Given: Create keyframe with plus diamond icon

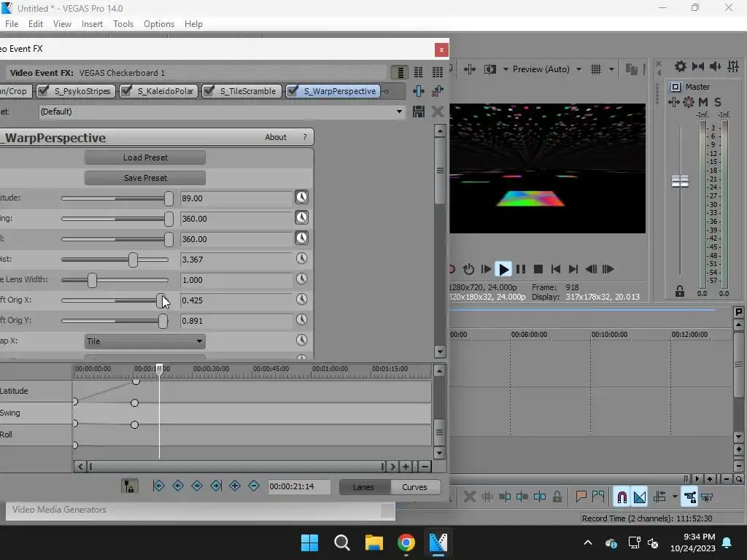Looking at the screenshot, I should (x=235, y=486).
